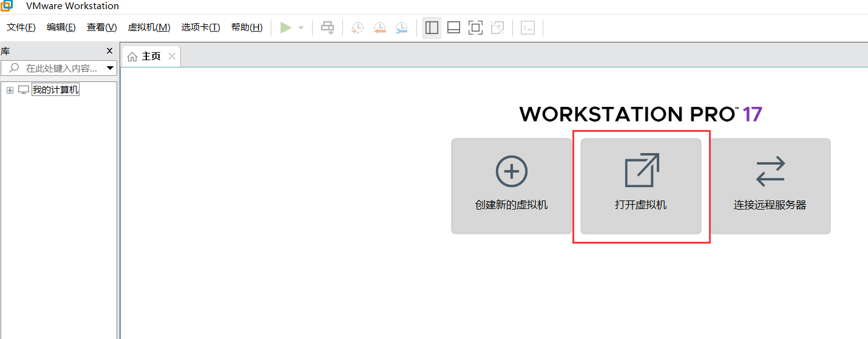The image size is (868, 339).
Task: Click 连接远程服务器 button
Action: point(770,186)
